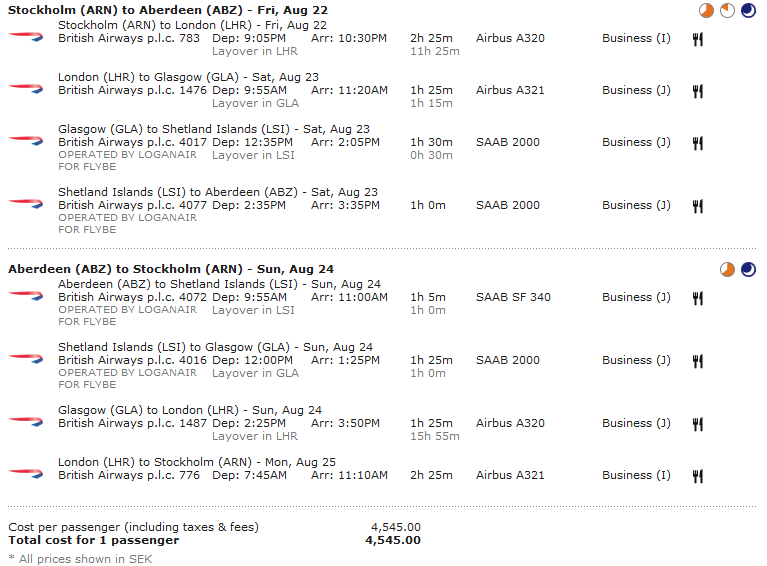
Task: Click the overnight moon icon for the outbound trip
Action: 748,10
